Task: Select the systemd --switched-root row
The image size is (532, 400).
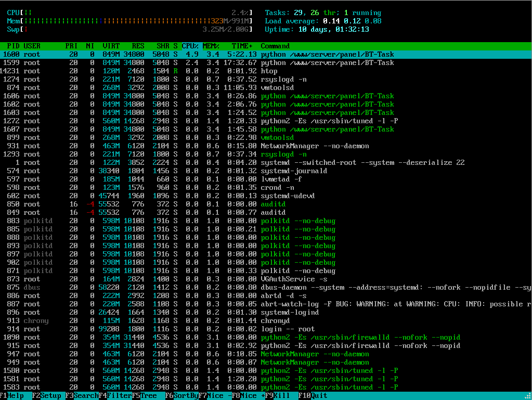Action: tap(266, 162)
